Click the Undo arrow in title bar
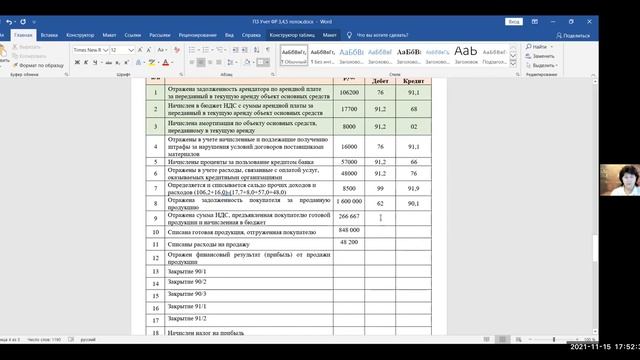This screenshot has width=640, height=360. click(x=9, y=22)
